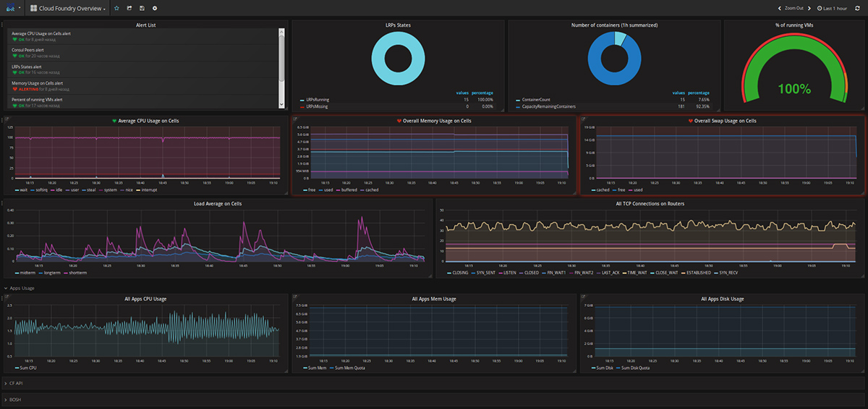Open All TCP Connections on Routers title
Screen dimensions: 868x409
(x=650, y=204)
